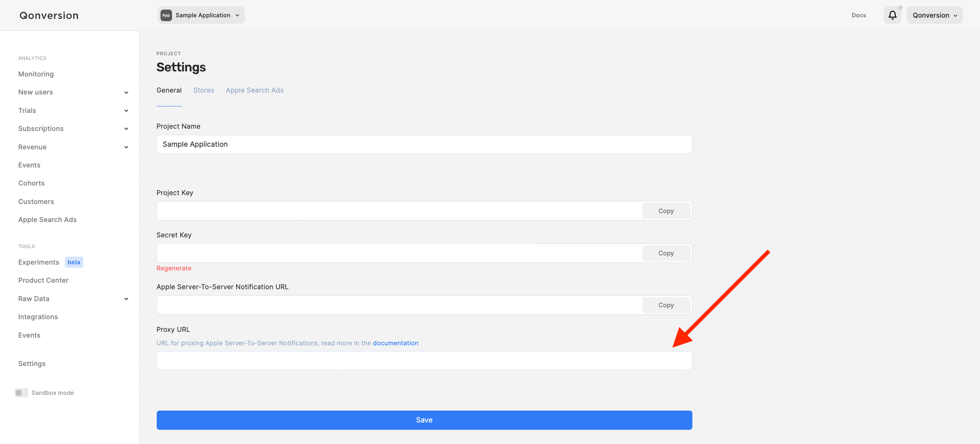The image size is (980, 444).
Task: Switch to the Apple Search Ads tab
Action: 255,90
